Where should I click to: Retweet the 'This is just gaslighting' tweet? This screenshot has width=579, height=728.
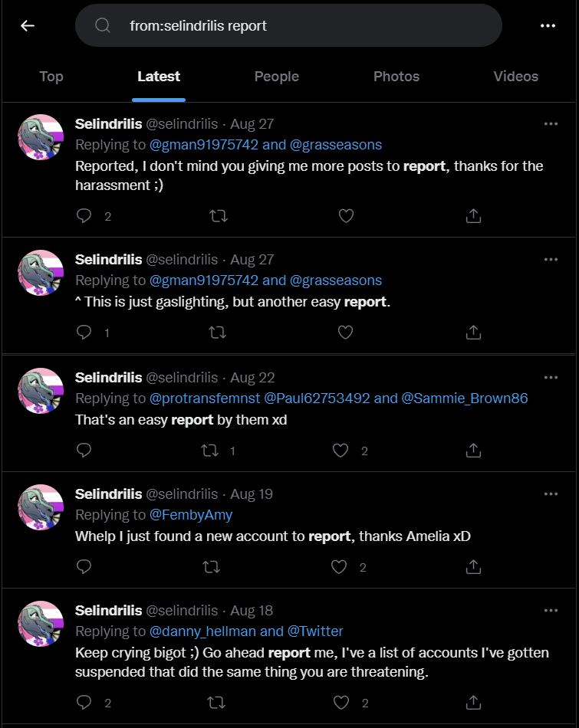point(218,333)
